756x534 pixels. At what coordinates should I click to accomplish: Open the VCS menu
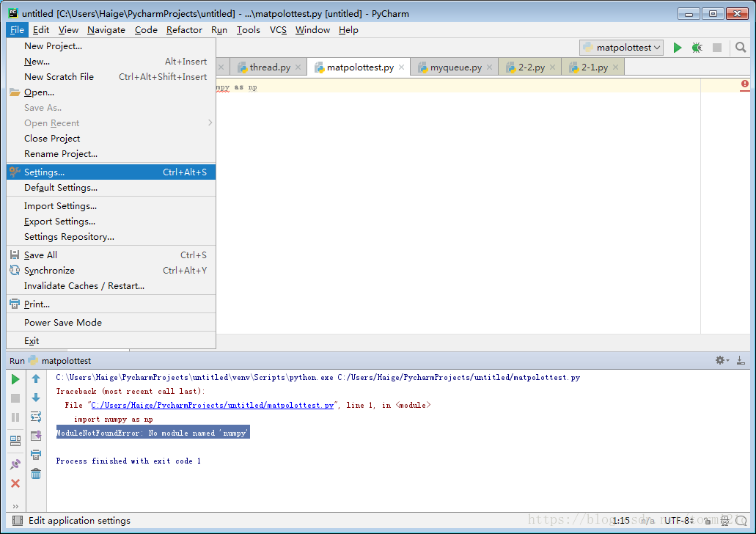click(278, 30)
